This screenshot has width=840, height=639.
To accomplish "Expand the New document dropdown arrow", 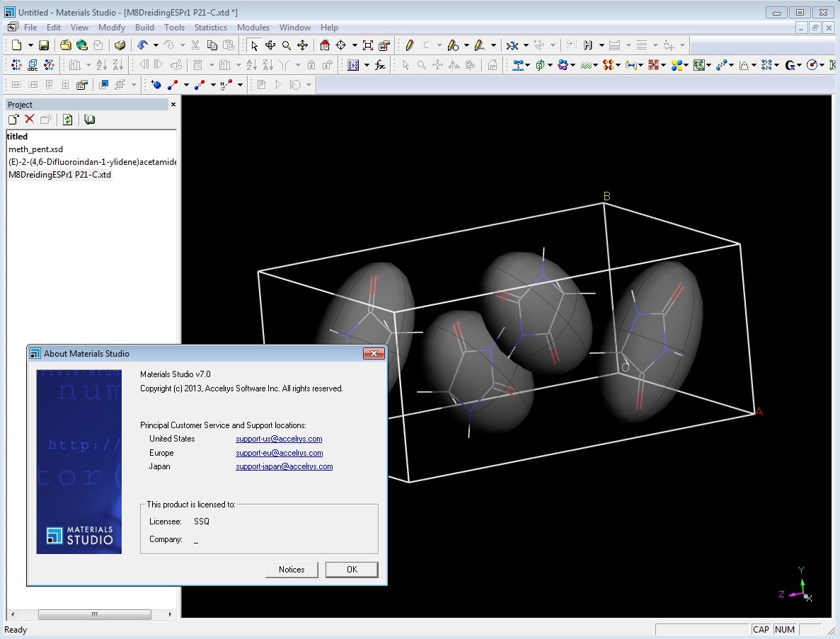I will (x=30, y=45).
